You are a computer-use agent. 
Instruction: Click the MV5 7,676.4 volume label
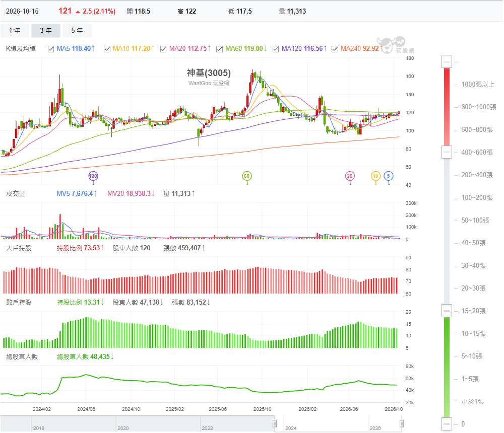[x=77, y=194]
